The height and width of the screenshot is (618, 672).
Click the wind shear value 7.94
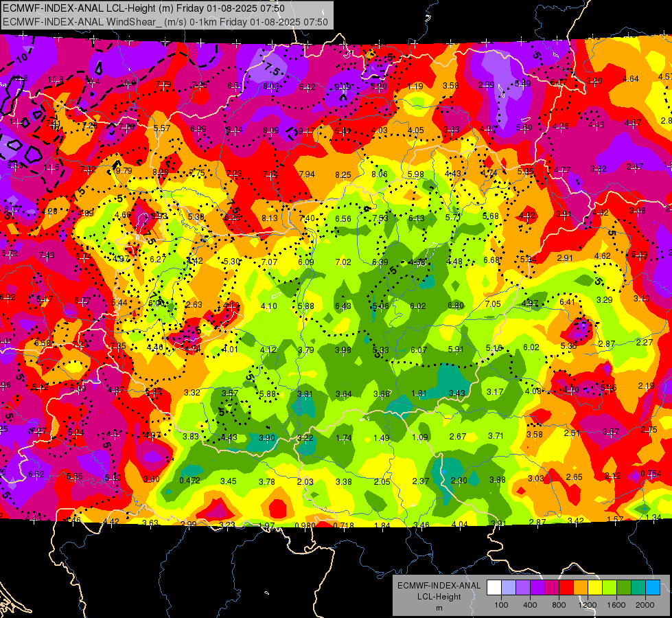306,174
